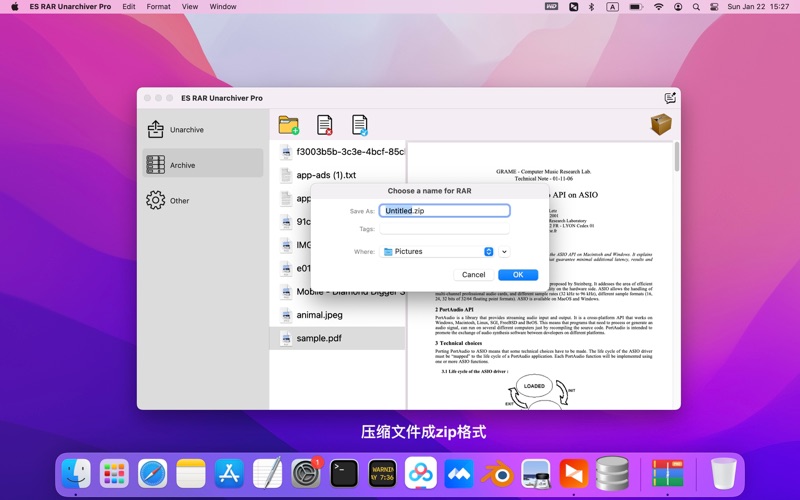Viewport: 800px width, 500px height.
Task: Open System Preferences from the dock
Action: click(x=306, y=473)
